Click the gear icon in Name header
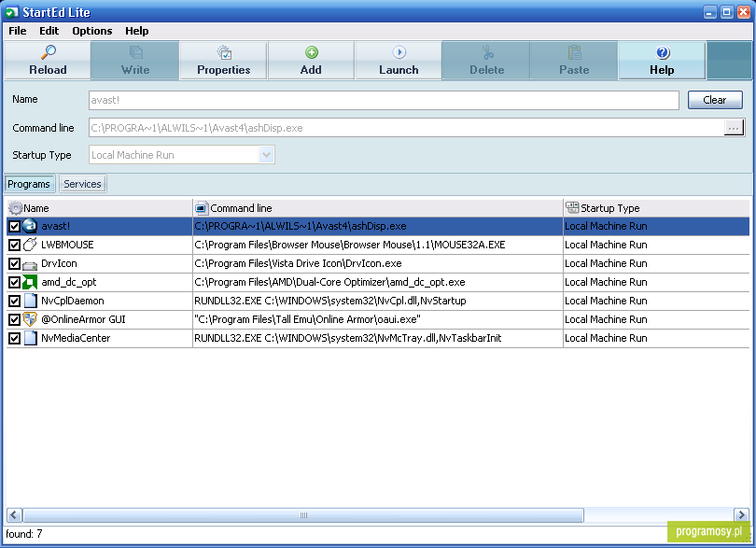 point(16,208)
